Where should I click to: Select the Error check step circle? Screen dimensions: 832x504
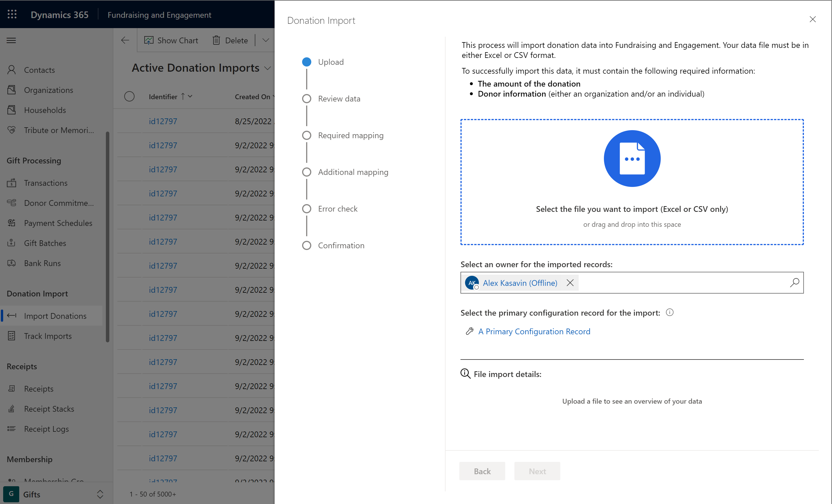click(307, 208)
